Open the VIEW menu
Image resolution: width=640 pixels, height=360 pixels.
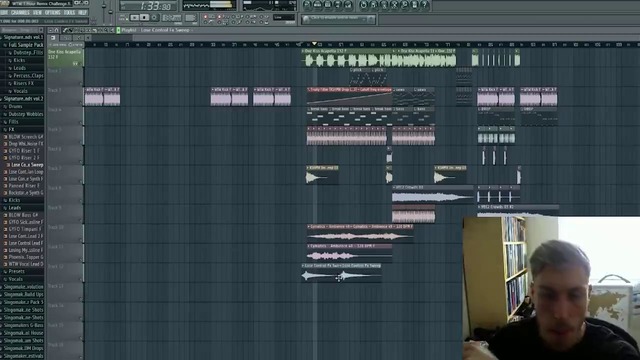pyautogui.click(x=37, y=13)
